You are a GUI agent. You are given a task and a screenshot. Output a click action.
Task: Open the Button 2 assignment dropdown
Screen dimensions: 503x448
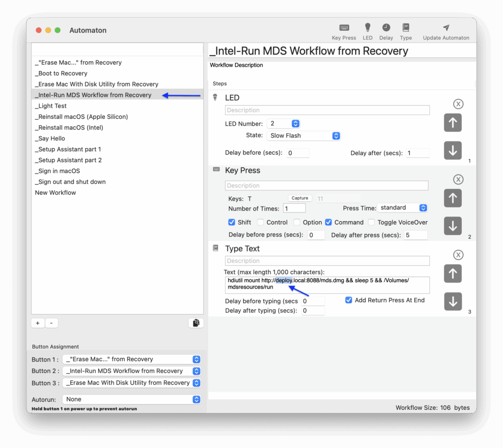tap(132, 371)
